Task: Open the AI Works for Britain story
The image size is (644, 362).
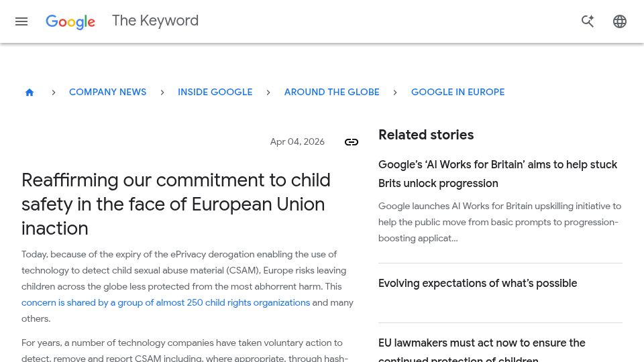Action: (498, 174)
